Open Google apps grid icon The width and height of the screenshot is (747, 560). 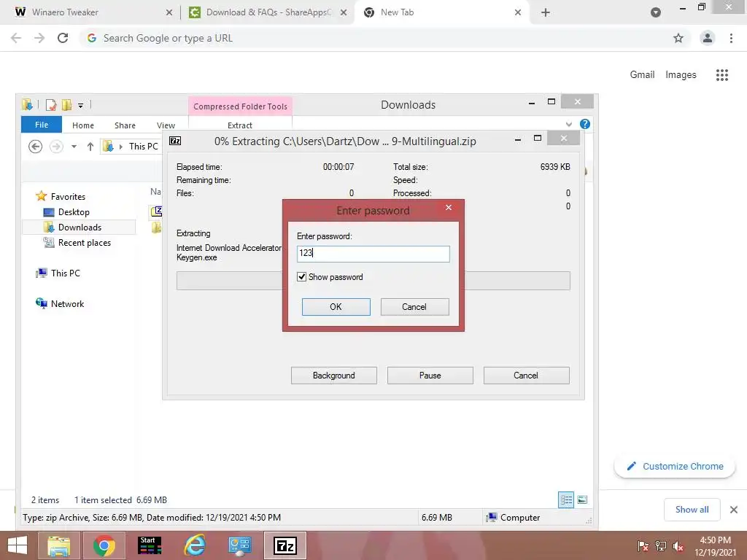point(721,75)
